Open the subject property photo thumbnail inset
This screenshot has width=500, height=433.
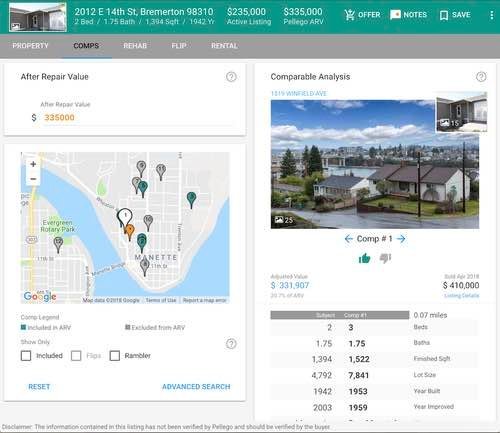[x=462, y=112]
